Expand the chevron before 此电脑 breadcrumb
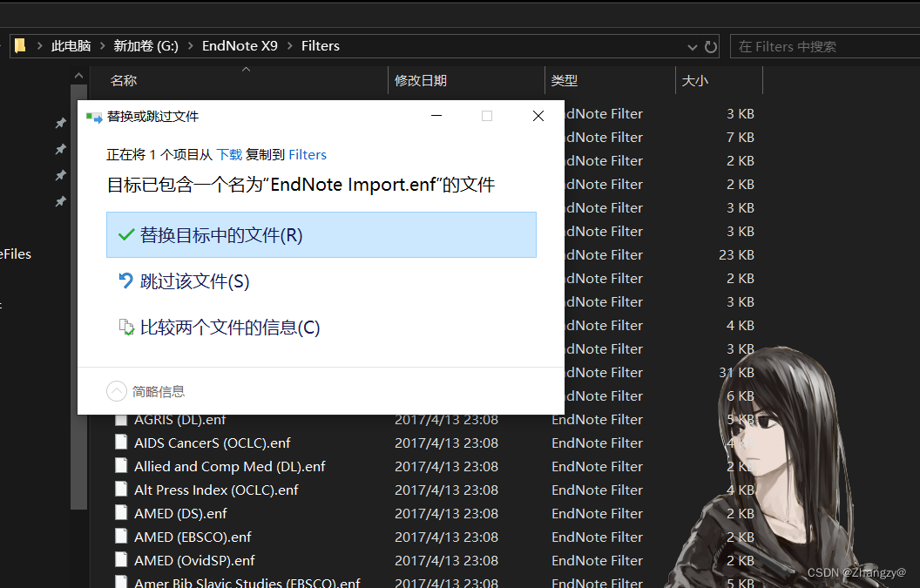The height and width of the screenshot is (588, 920). (39, 46)
